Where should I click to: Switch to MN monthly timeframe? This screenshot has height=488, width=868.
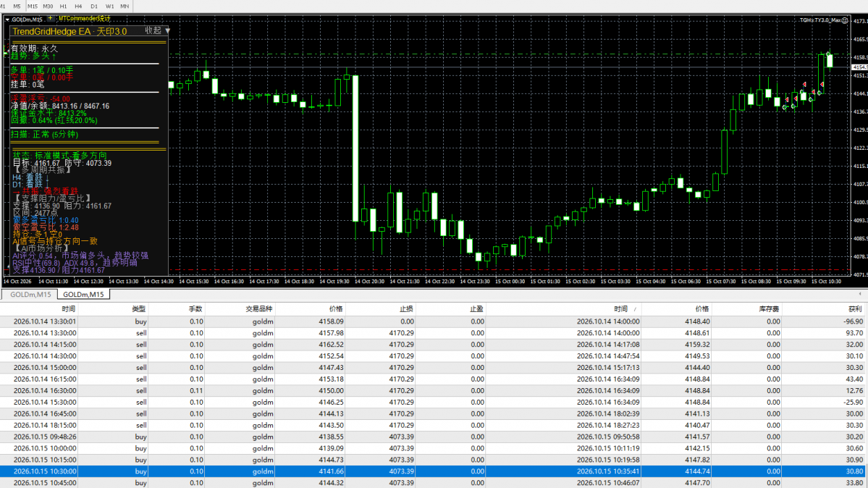pyautogui.click(x=125, y=6)
